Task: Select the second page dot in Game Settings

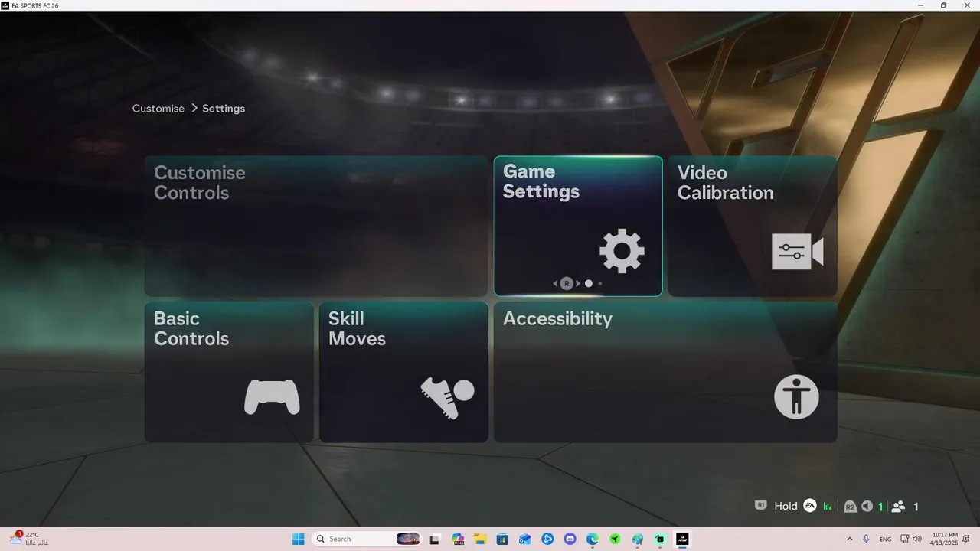Action: [x=600, y=283]
